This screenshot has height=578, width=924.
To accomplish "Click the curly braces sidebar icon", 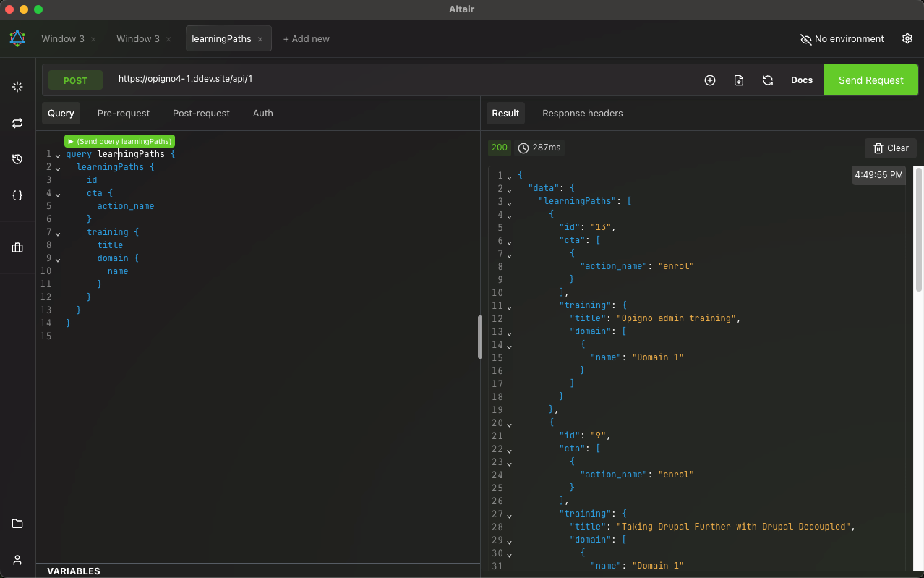I will 17,195.
